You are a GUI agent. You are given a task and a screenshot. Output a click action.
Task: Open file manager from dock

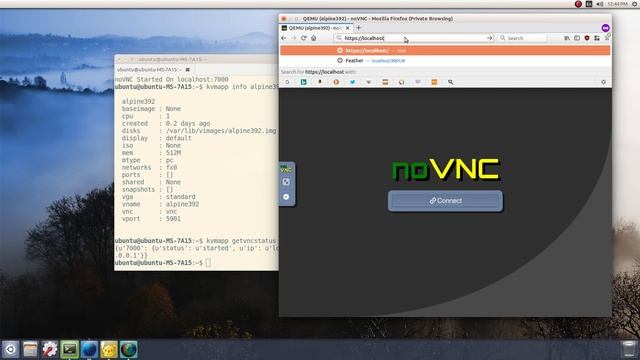tap(30, 349)
